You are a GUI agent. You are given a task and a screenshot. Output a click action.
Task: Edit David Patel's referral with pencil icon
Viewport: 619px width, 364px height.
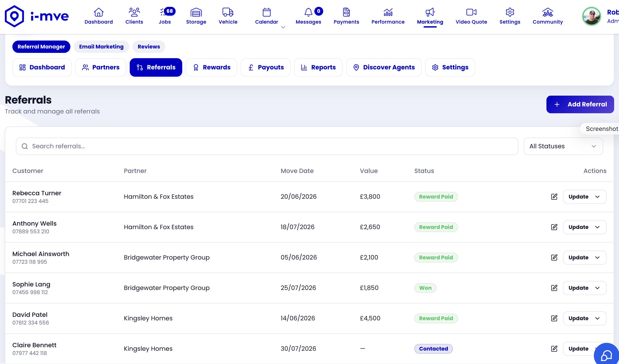(x=554, y=318)
